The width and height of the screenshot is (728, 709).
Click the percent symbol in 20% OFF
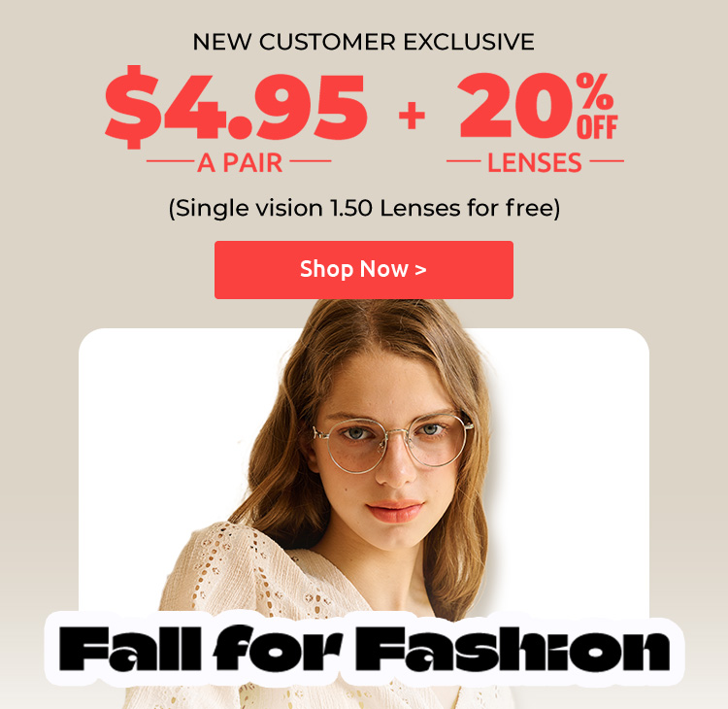[595, 91]
